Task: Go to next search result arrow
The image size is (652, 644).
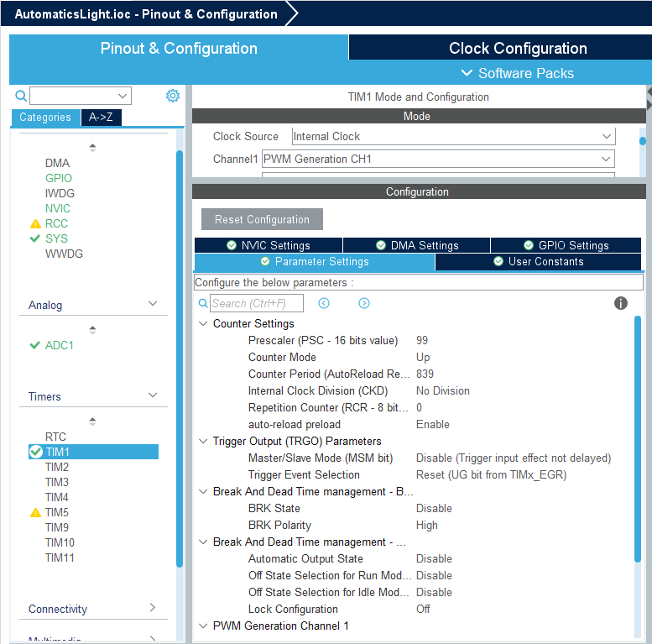Action: click(364, 303)
